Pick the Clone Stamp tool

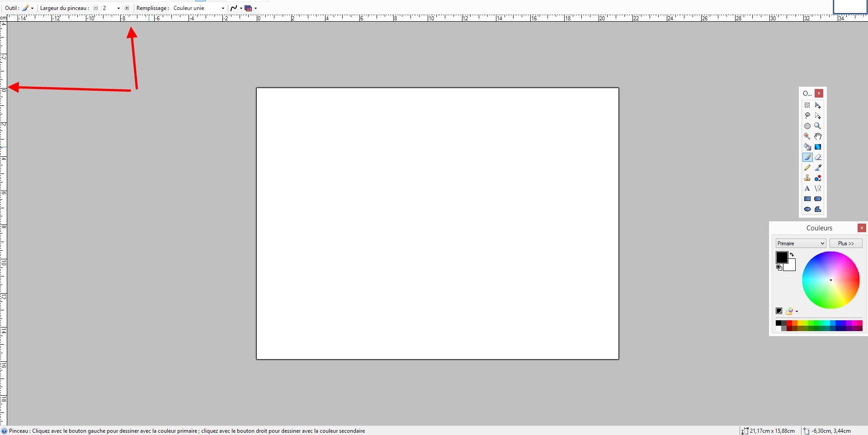tap(807, 178)
